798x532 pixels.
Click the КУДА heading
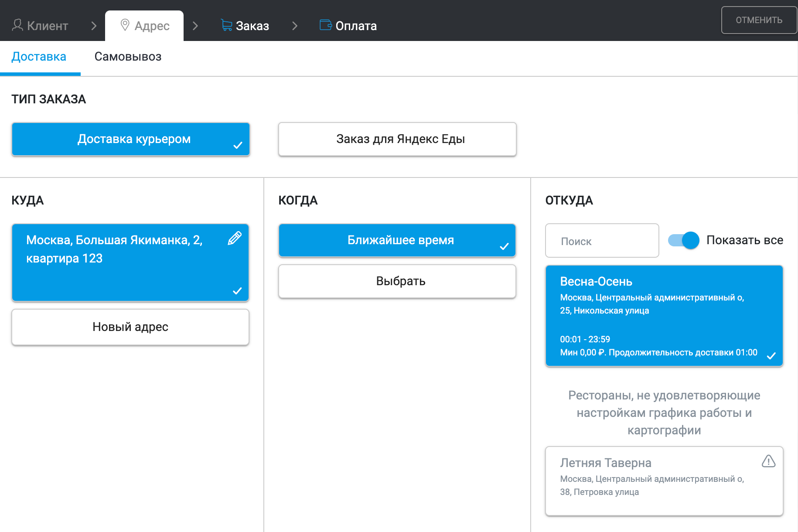[x=27, y=201]
